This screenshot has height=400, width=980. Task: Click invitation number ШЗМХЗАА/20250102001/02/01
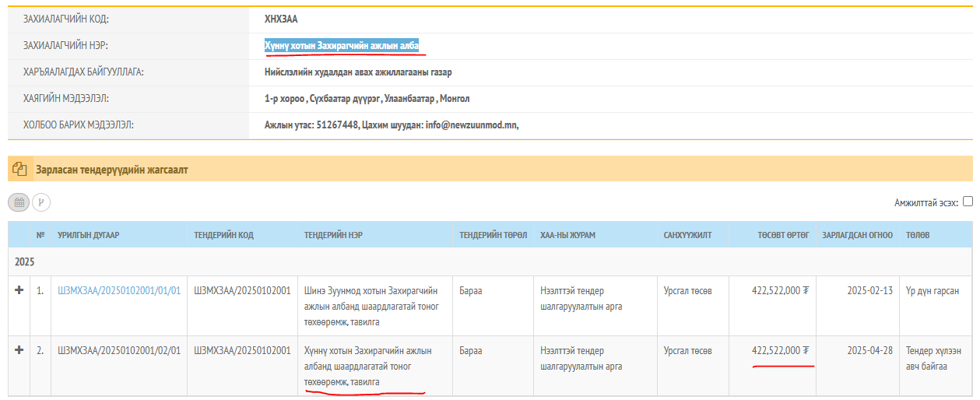coord(119,350)
